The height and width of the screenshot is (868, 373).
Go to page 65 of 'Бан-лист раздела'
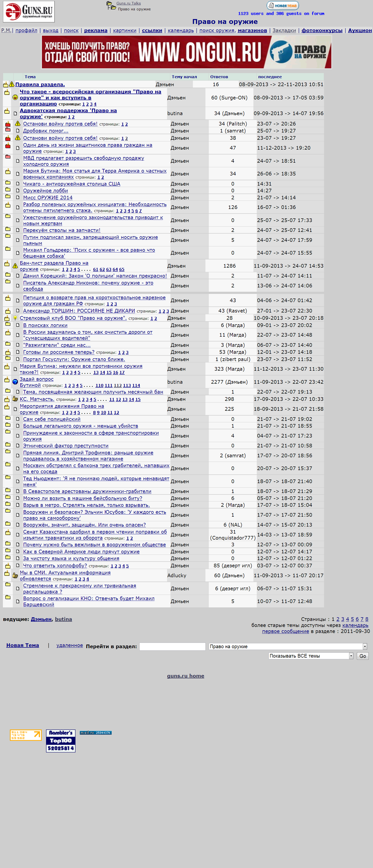[122, 270]
